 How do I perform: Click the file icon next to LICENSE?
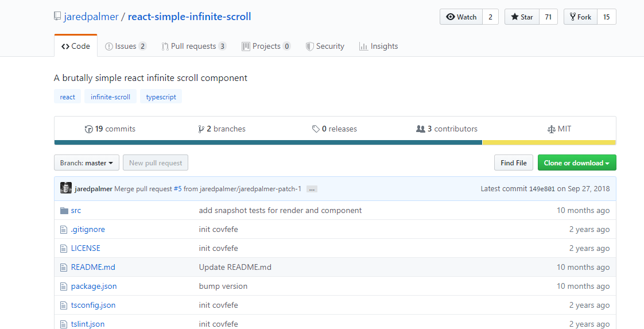pos(64,249)
